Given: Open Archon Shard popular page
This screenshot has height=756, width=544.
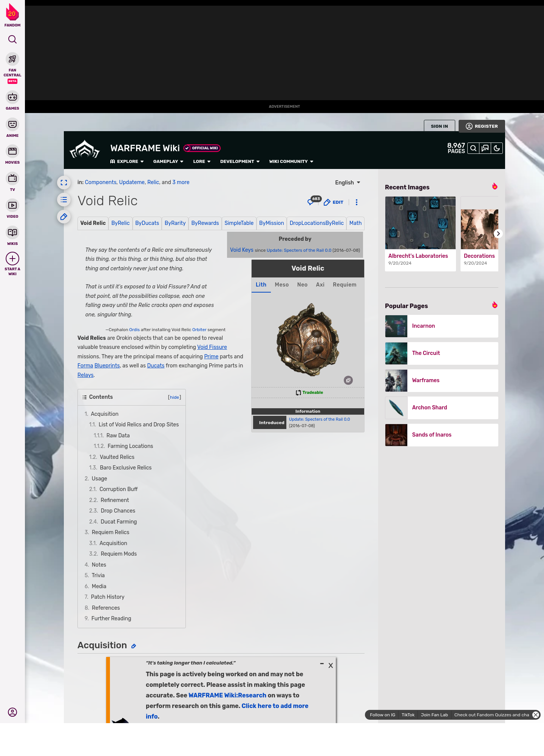Looking at the screenshot, I should click(x=442, y=408).
